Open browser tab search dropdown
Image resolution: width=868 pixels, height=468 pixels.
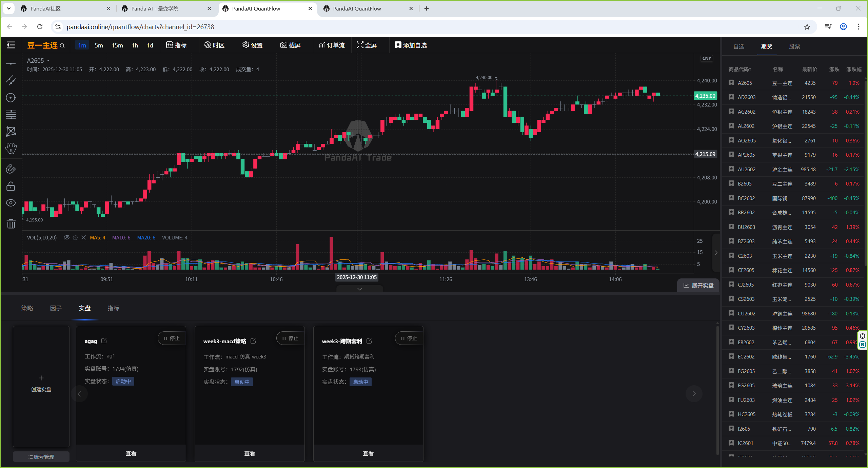coord(9,8)
